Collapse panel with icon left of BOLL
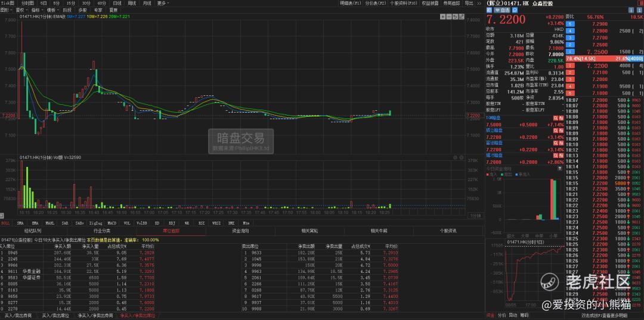Image resolution: width=644 pixels, height=320 pixels. pos(2,215)
